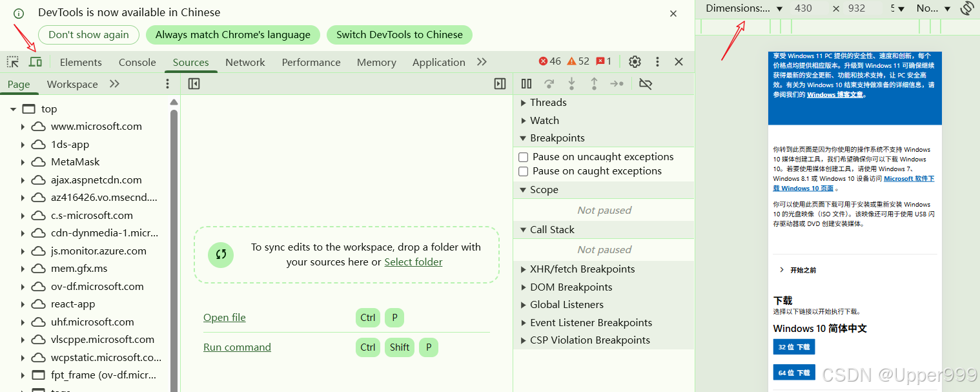Expand CSP Violation Breakpoints section
Viewport: 980px width, 392px height.
(x=524, y=340)
